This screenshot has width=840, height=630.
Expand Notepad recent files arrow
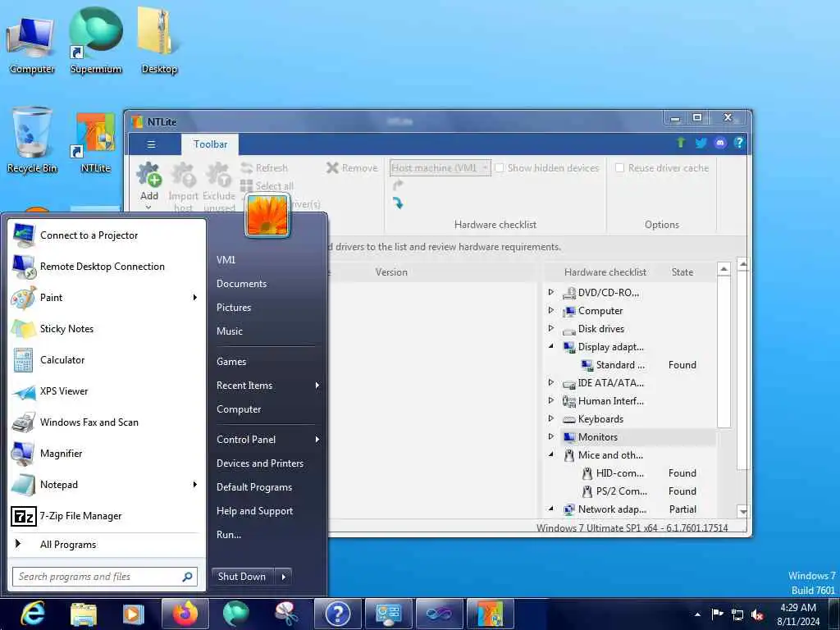(x=195, y=484)
